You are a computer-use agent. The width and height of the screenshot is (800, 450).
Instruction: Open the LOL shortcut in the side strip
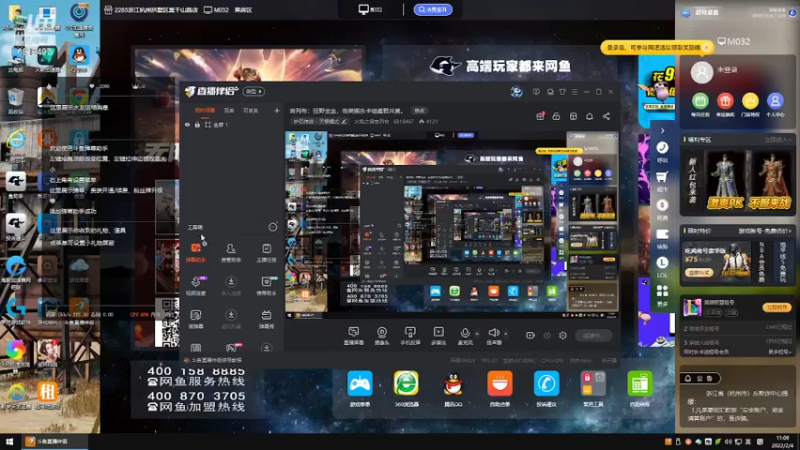coord(662,266)
